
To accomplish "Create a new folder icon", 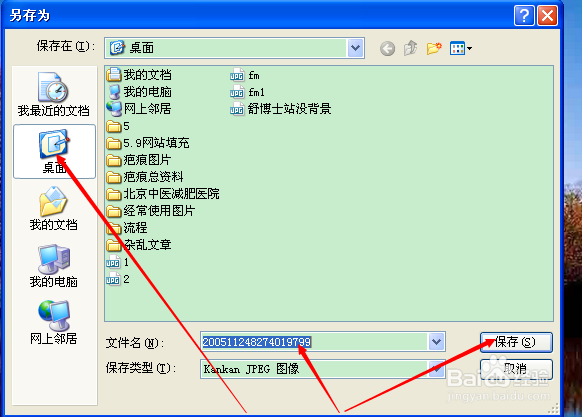I will (434, 48).
